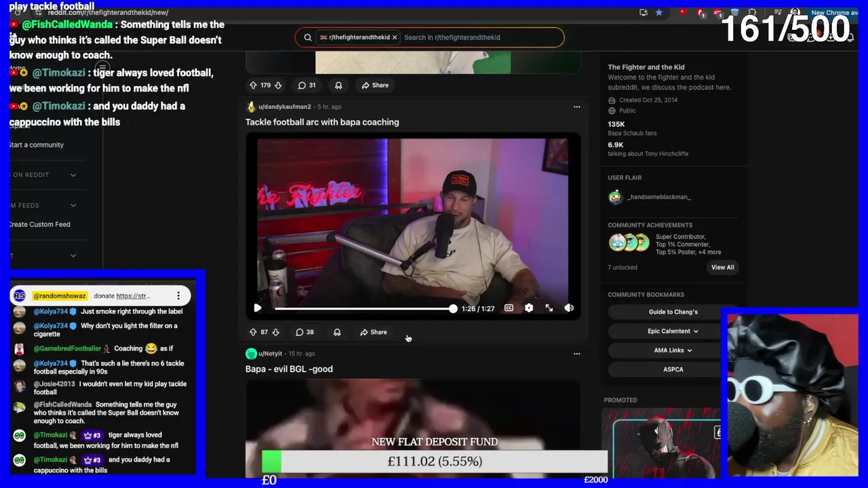This screenshot has width=868, height=488.
Task: Expand the lowest collapsed sidebar section chevron
Action: pos(73,256)
